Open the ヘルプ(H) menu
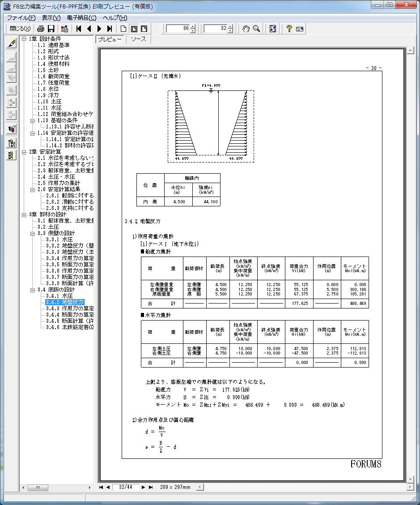The height and width of the screenshot is (505, 420). [115, 18]
